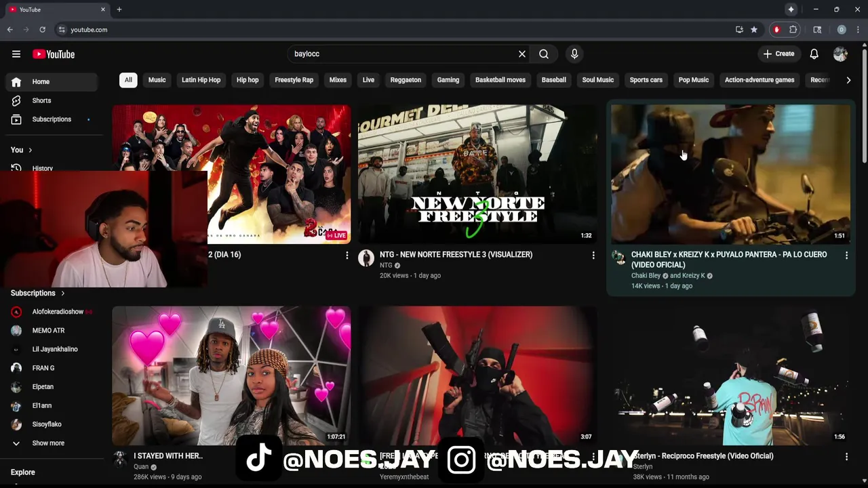Open the notifications bell
The image size is (868, 488).
tap(814, 54)
